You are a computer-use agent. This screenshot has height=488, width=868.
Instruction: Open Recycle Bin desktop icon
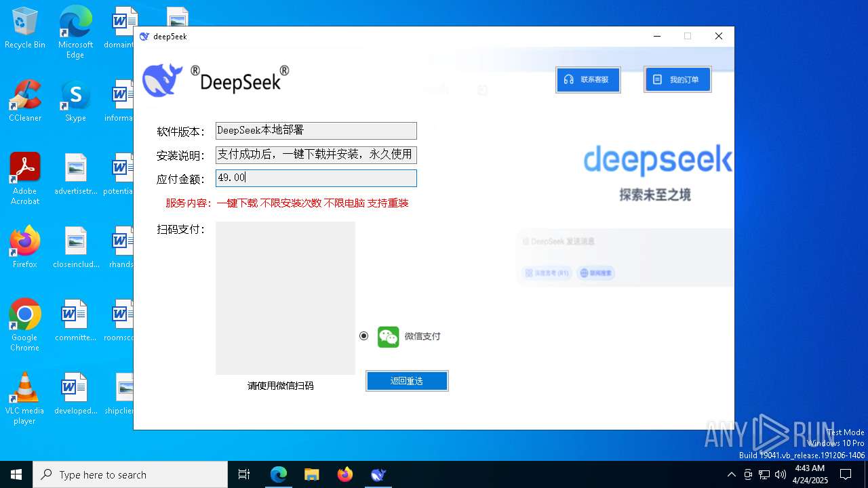pyautogui.click(x=25, y=28)
